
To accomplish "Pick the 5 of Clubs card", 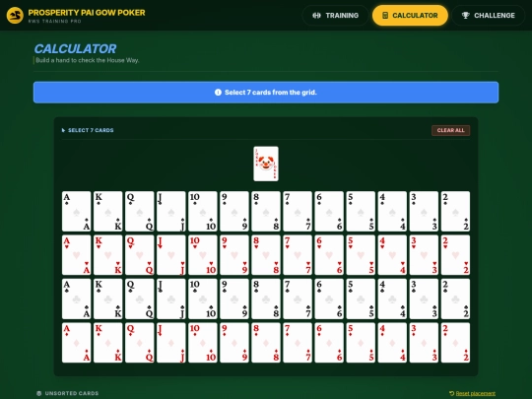I will [x=361, y=299].
